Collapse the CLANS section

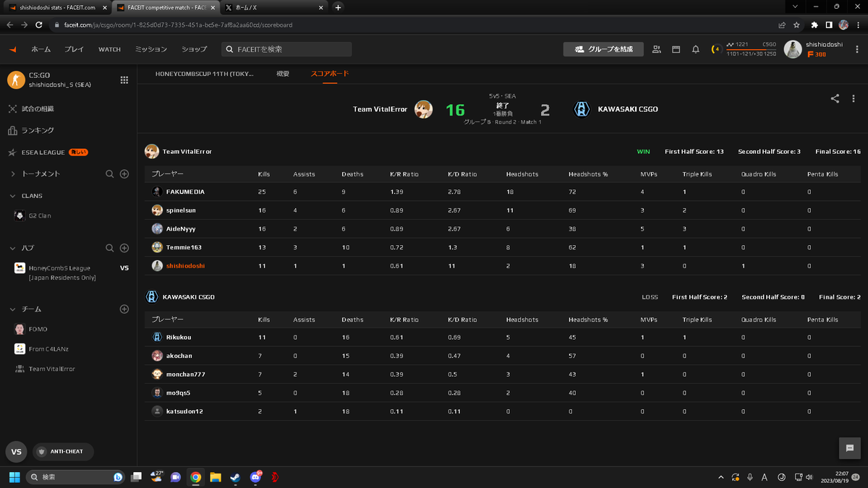click(13, 196)
